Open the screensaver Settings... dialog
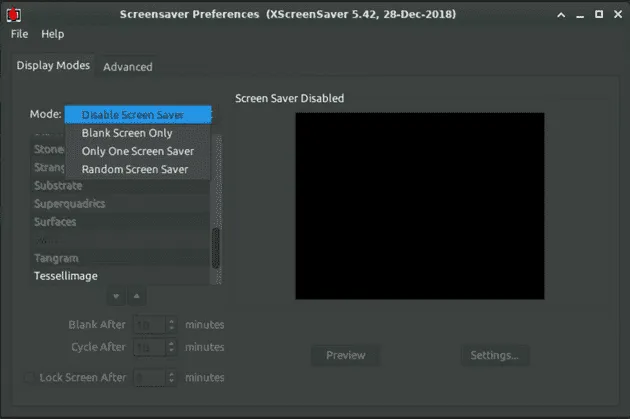 click(494, 355)
